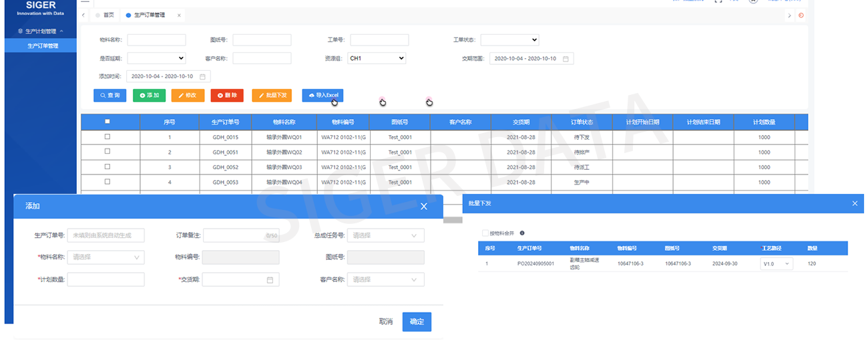Click the 计划数量 input in add dialog
This screenshot has width=868, height=347.
105,279
